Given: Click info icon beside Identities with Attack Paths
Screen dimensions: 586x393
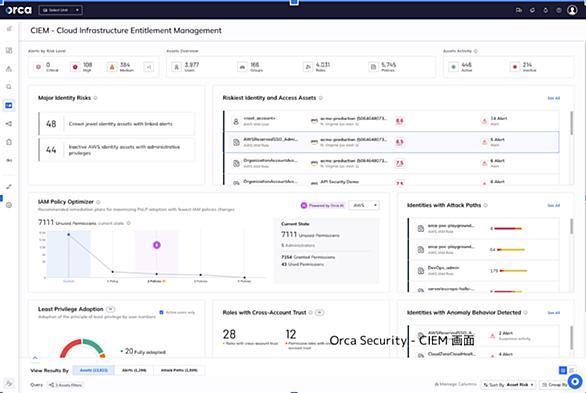Looking at the screenshot, I should [x=485, y=205].
